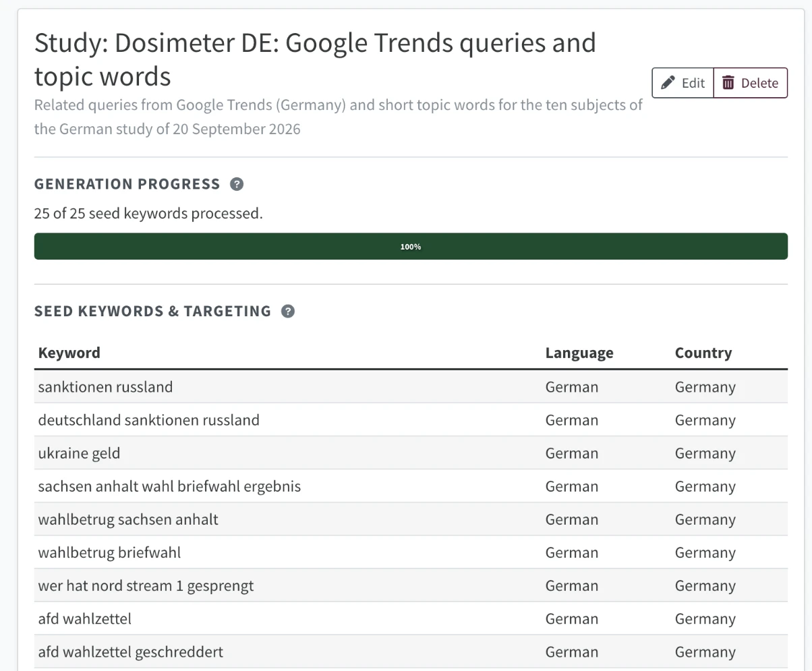This screenshot has width=812, height=671.
Task: Select keyword 'wahlbetrug sachsen anhalt'
Action: (x=128, y=519)
